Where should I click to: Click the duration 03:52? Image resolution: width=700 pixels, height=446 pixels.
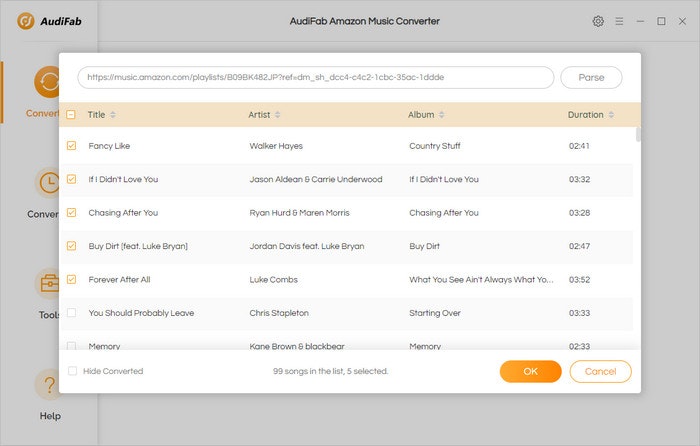point(579,280)
